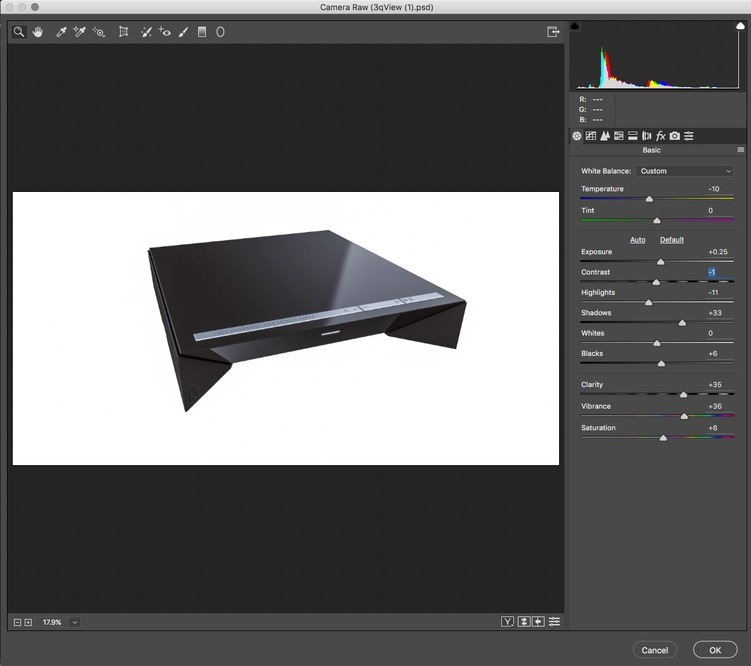Screen dimensions: 751x666
Task: Click the Contrast value input field
Action: click(x=713, y=272)
